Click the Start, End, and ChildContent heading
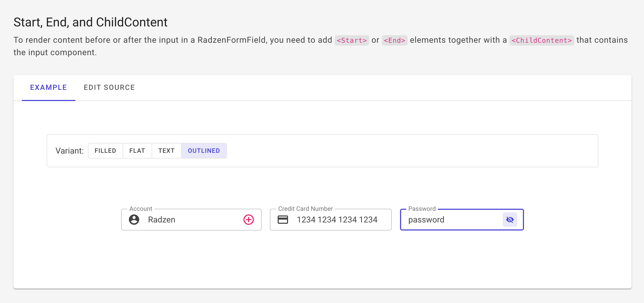 (x=90, y=22)
